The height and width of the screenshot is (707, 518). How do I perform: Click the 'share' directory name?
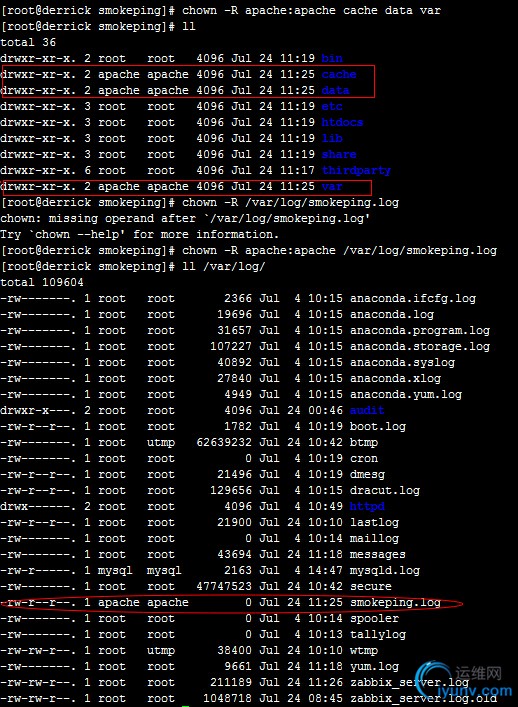click(339, 154)
